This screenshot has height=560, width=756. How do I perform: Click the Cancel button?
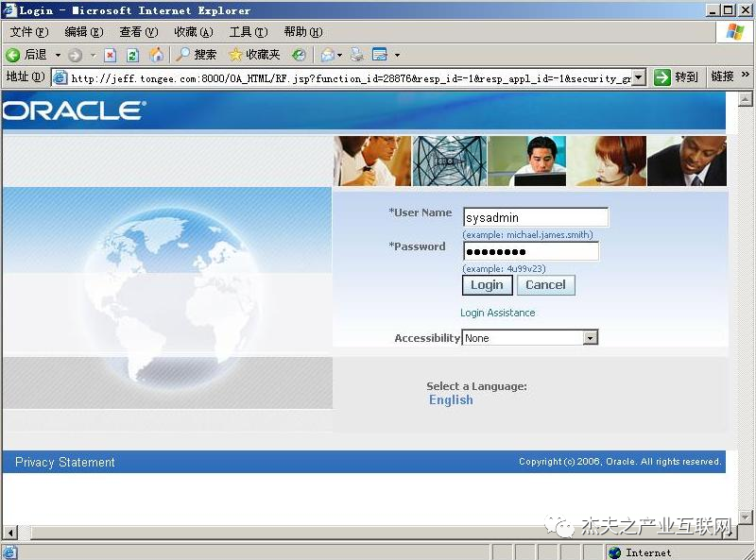pos(546,285)
